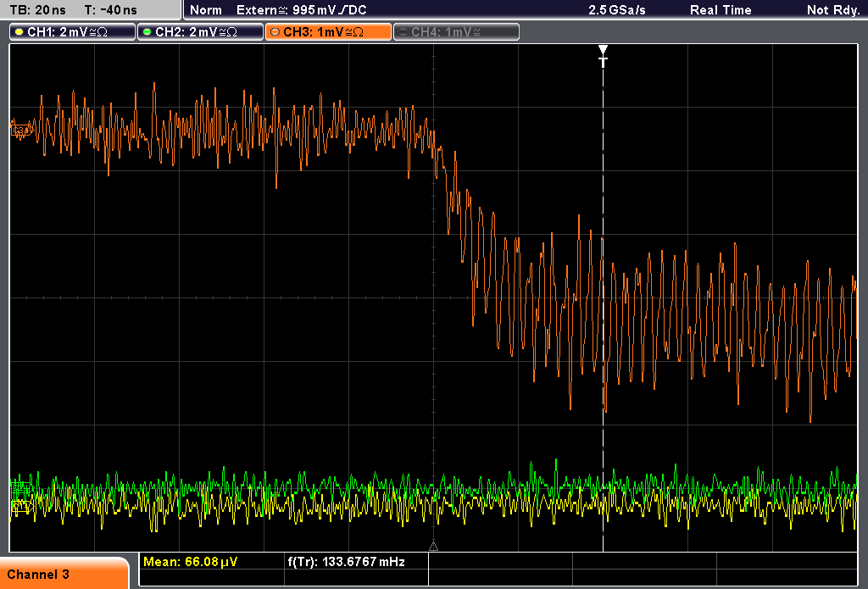Screen dimensions: 868x589
Task: Click the yellow CH1 ground level marker
Action: (21, 506)
